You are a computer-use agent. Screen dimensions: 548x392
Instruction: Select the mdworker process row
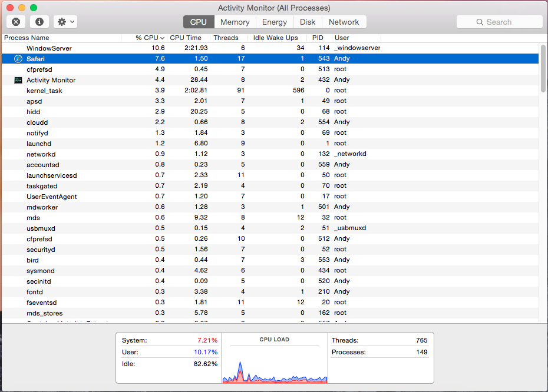[x=270, y=207]
